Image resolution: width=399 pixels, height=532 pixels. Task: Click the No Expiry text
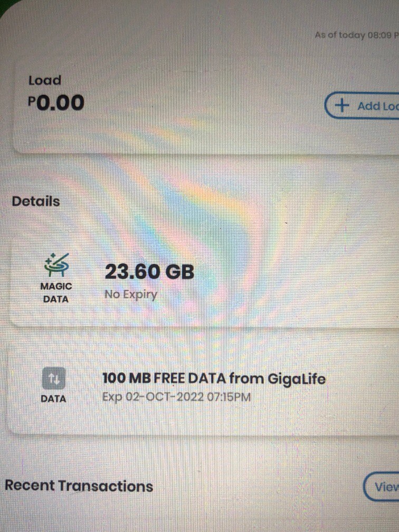[x=130, y=294]
